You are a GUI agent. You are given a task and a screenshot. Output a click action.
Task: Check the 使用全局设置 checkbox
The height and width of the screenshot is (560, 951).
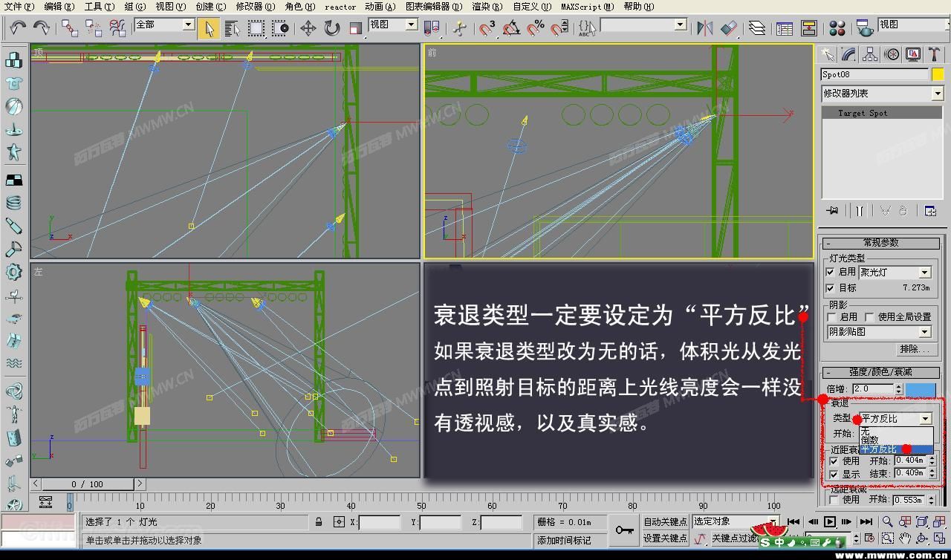(869, 317)
